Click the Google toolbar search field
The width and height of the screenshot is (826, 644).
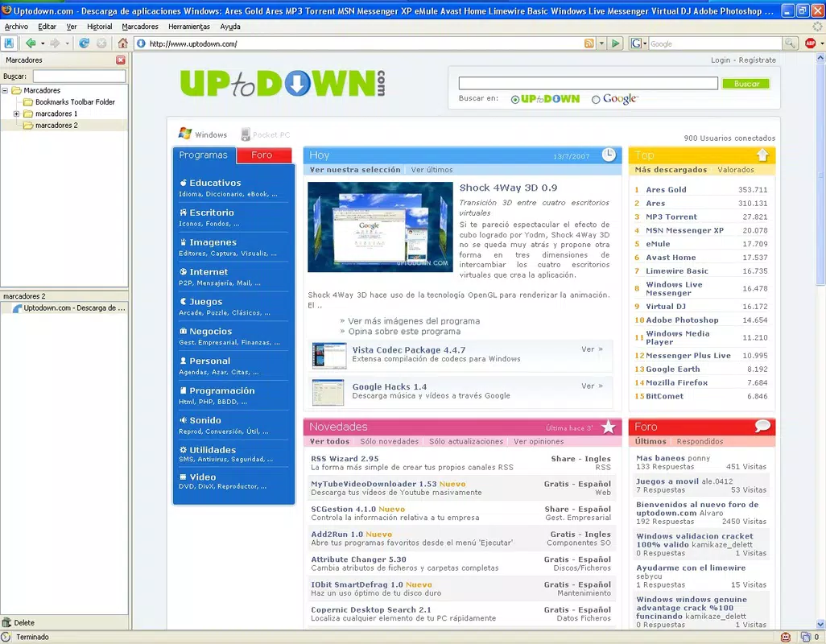click(x=716, y=43)
